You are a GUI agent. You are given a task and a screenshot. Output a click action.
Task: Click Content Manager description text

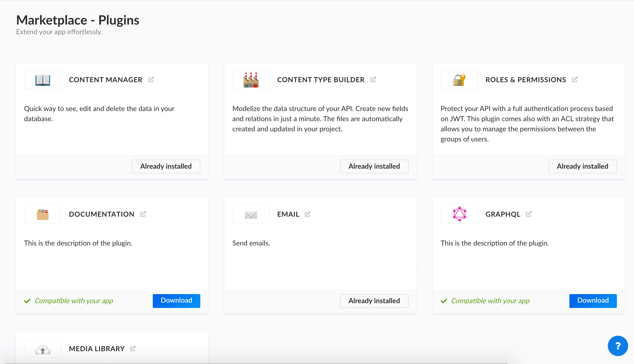point(99,114)
